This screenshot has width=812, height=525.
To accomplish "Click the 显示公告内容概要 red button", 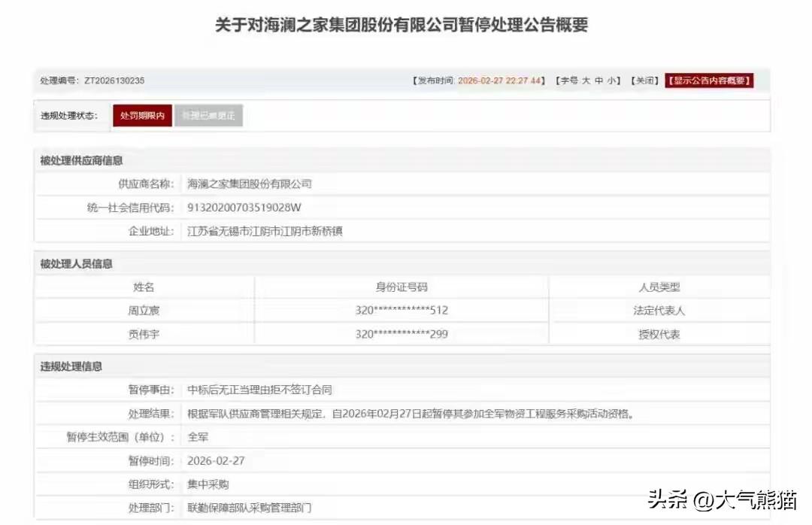I will 709,80.
